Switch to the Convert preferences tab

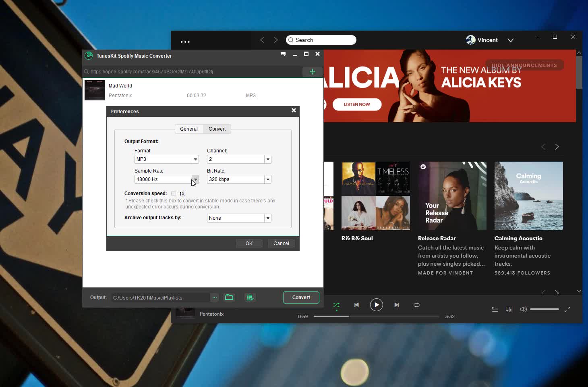point(217,129)
